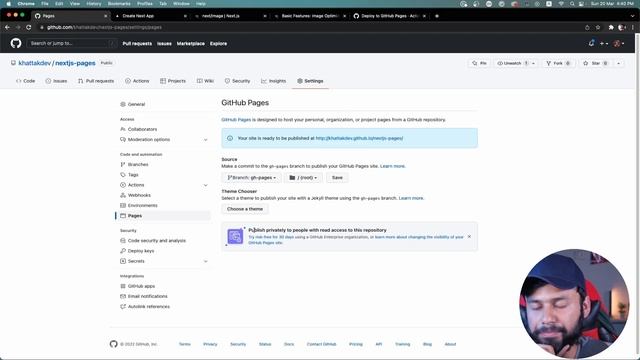Switch to Basic Features Image Optimization tab

point(310,16)
